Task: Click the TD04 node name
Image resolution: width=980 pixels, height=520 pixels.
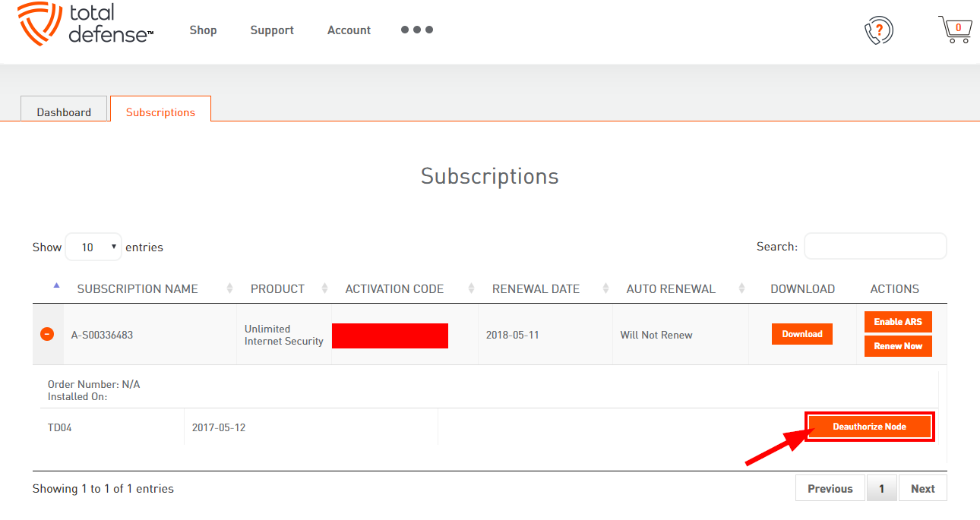Action: click(x=59, y=427)
